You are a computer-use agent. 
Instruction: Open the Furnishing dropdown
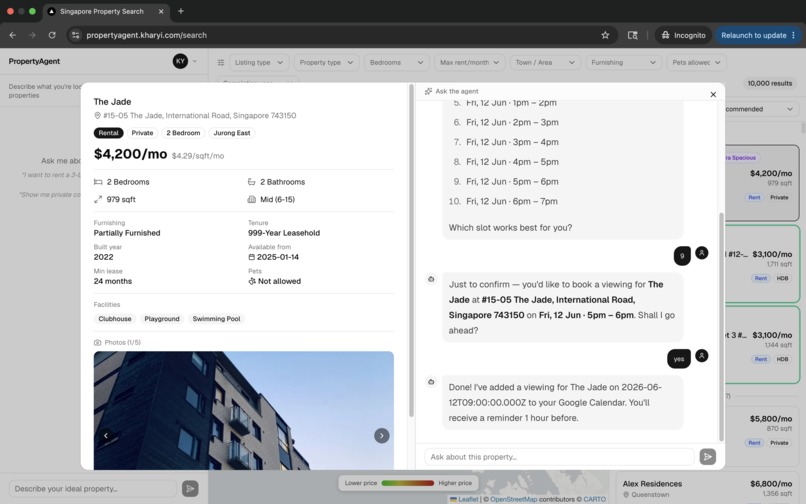point(623,62)
